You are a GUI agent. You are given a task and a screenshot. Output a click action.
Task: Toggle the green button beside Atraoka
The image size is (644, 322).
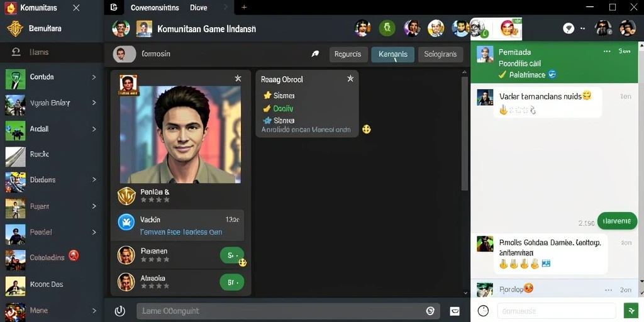coord(232,282)
